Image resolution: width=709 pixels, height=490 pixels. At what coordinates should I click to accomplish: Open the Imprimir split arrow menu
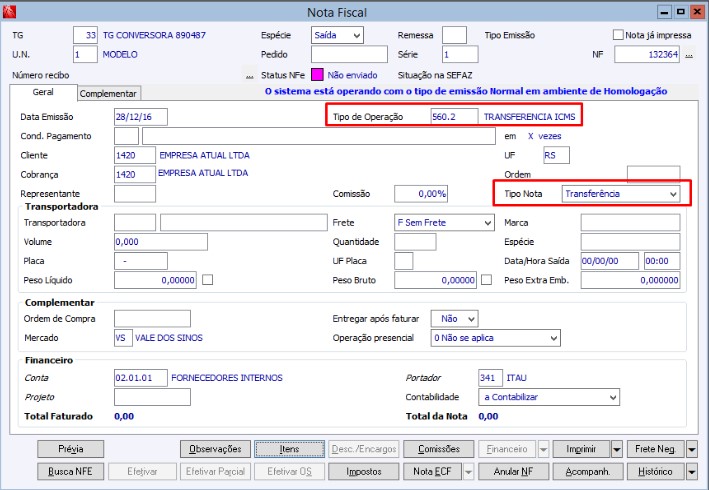click(x=617, y=449)
